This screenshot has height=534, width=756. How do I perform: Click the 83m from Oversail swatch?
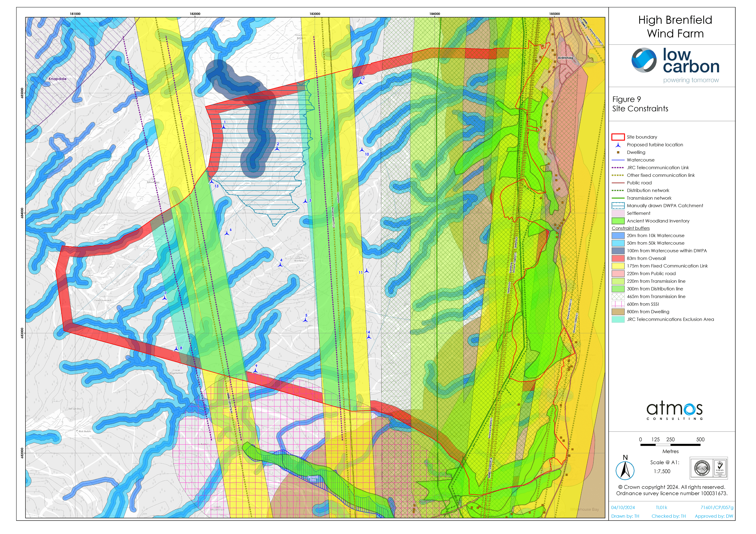[x=618, y=259]
